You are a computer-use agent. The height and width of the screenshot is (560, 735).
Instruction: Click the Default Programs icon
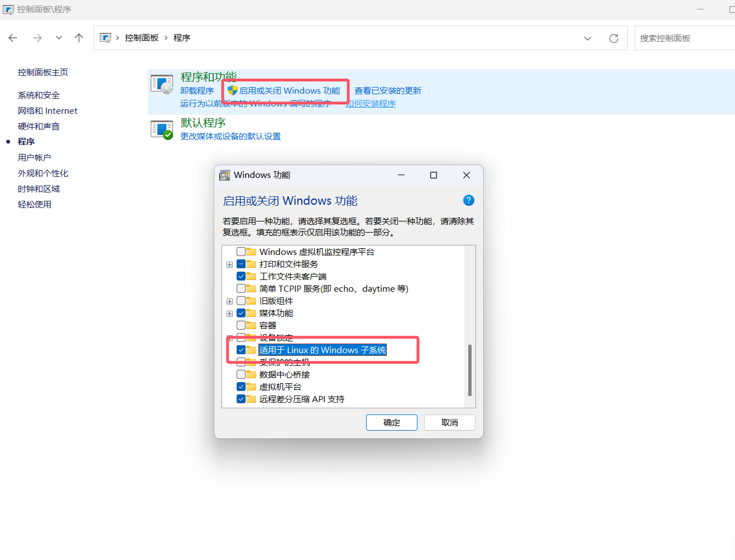pos(162,129)
